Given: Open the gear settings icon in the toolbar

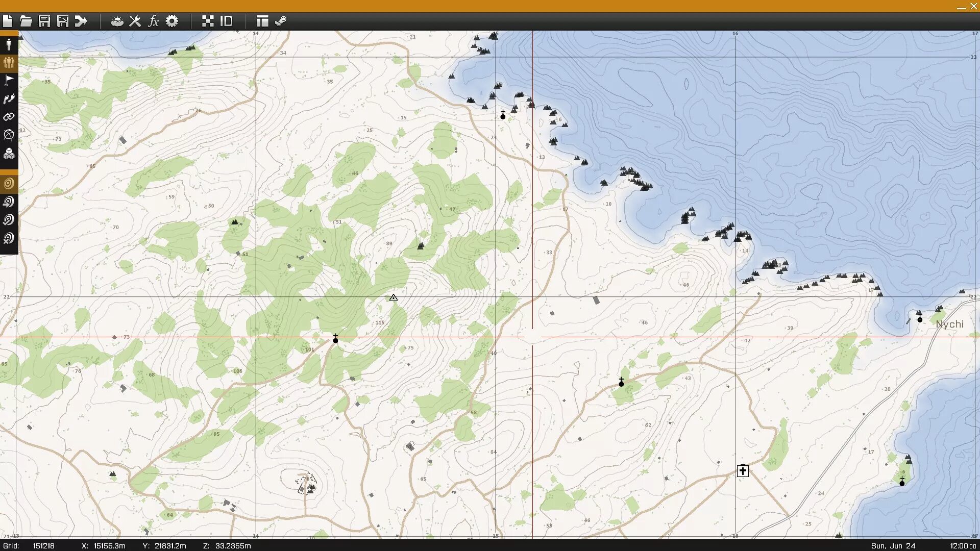Looking at the screenshot, I should 172,21.
